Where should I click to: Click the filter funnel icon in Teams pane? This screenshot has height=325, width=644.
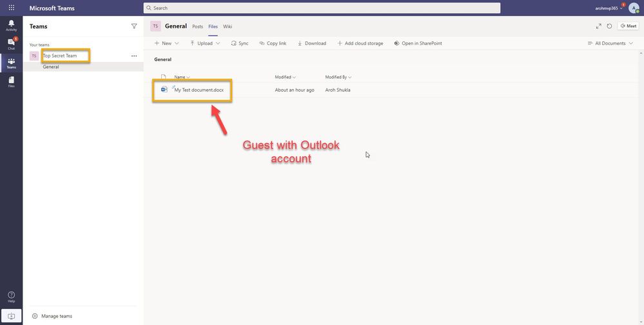pyautogui.click(x=134, y=26)
